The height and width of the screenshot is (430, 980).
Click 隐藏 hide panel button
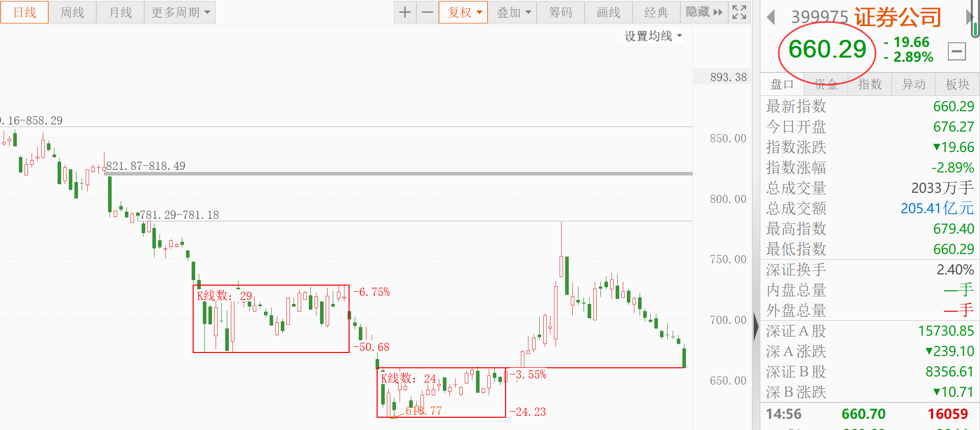pyautogui.click(x=704, y=12)
